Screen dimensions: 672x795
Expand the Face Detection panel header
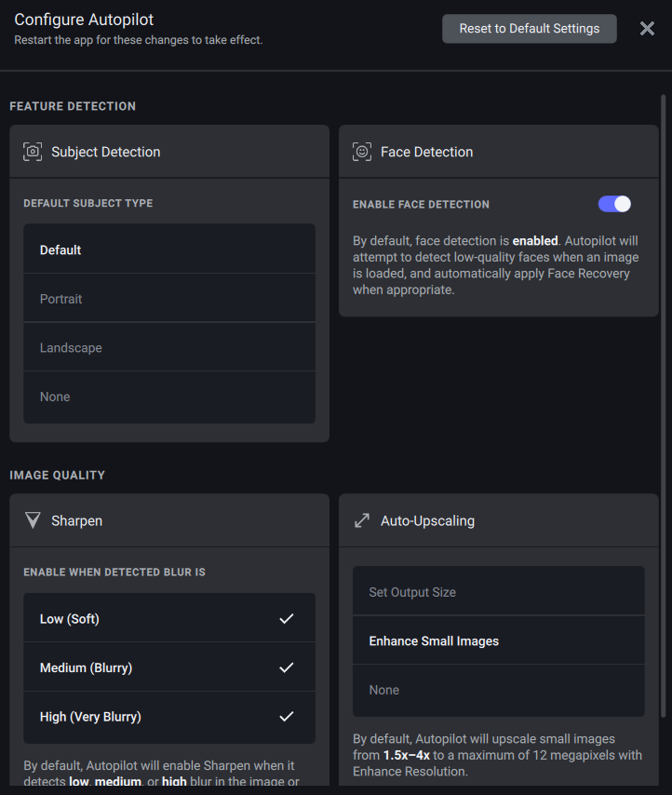coord(499,151)
